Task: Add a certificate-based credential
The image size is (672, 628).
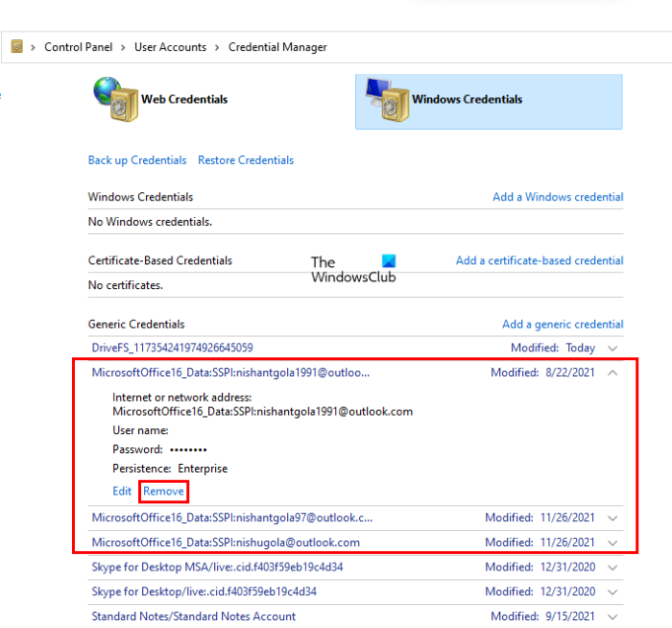Action: [540, 260]
